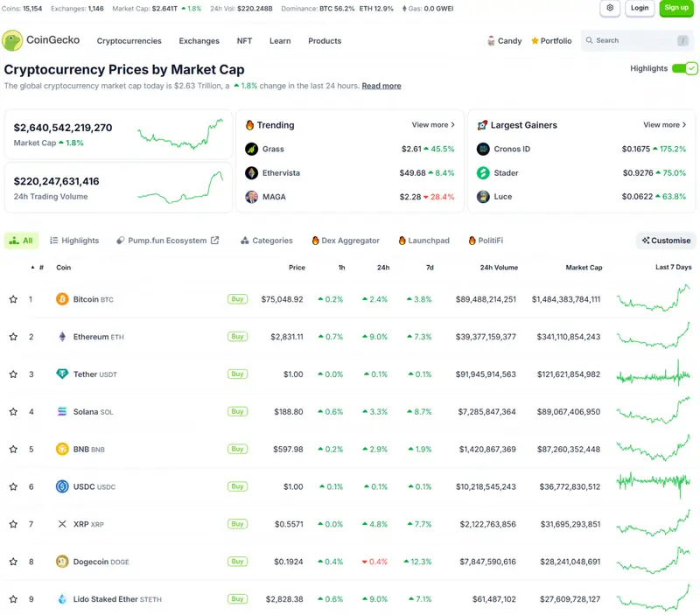Toggle the Highlights switch off

pyautogui.click(x=684, y=69)
